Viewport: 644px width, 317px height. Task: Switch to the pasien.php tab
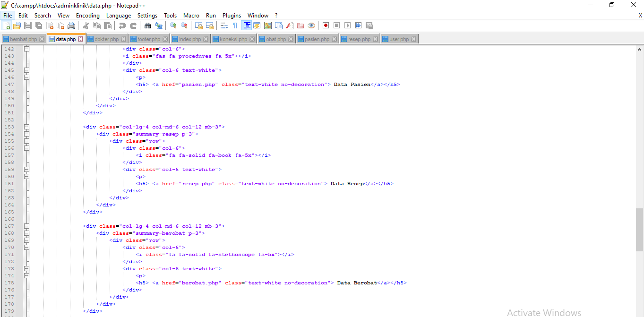tap(317, 39)
